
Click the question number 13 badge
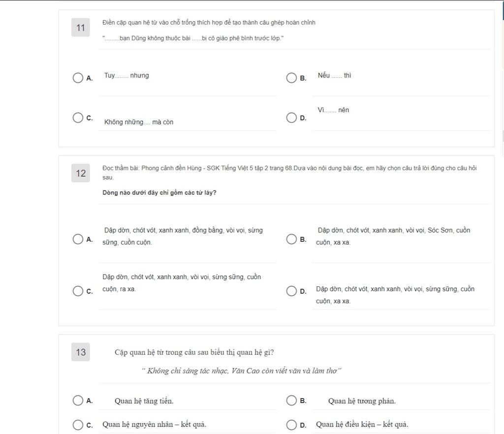pos(81,352)
